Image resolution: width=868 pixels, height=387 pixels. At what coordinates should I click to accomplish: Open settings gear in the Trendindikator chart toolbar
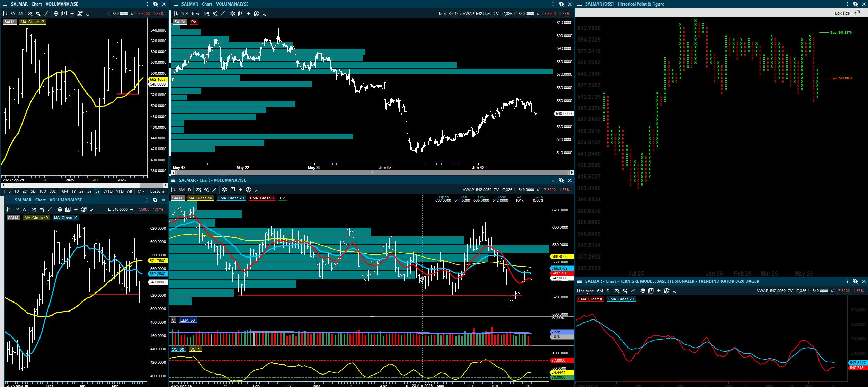click(643, 291)
